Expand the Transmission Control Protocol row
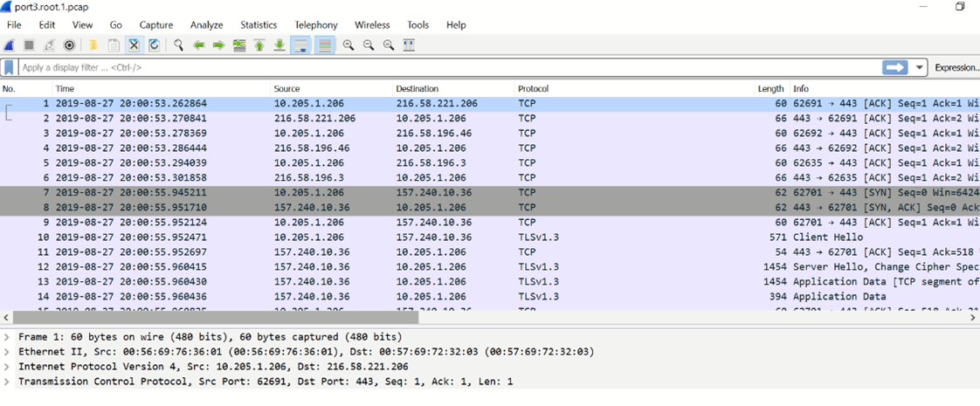Viewport: 980px width, 406px height. 7,382
